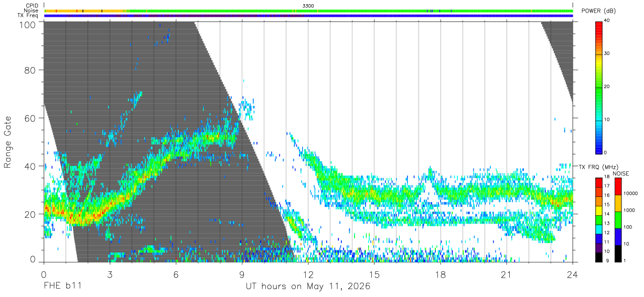Screen dimensions: 644x297
Task: Pick the POWER (dB) gradient colorbar
Action: pyautogui.click(x=599, y=87)
